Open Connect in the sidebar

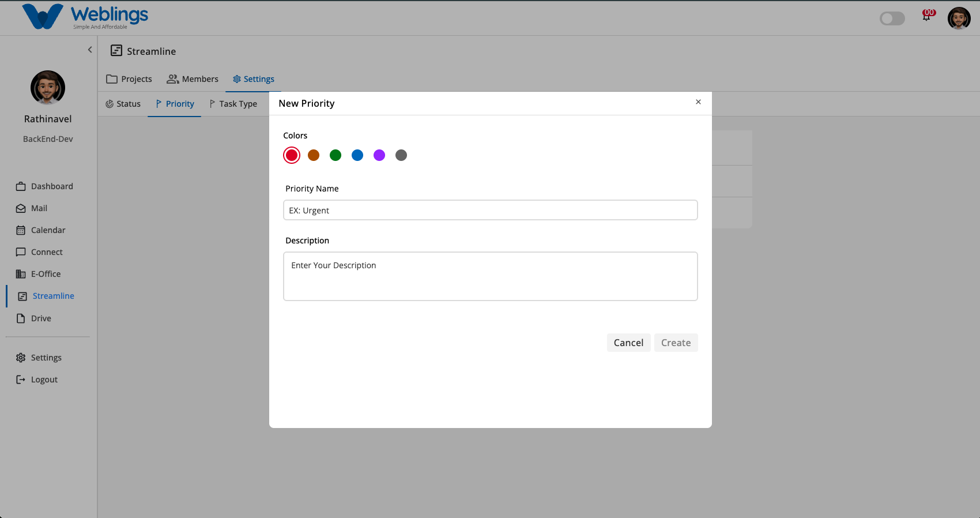point(39,252)
